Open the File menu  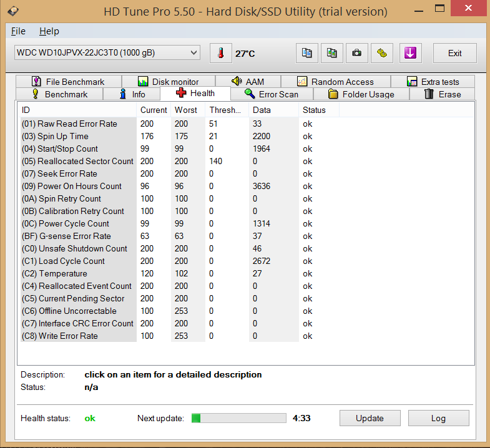18,31
